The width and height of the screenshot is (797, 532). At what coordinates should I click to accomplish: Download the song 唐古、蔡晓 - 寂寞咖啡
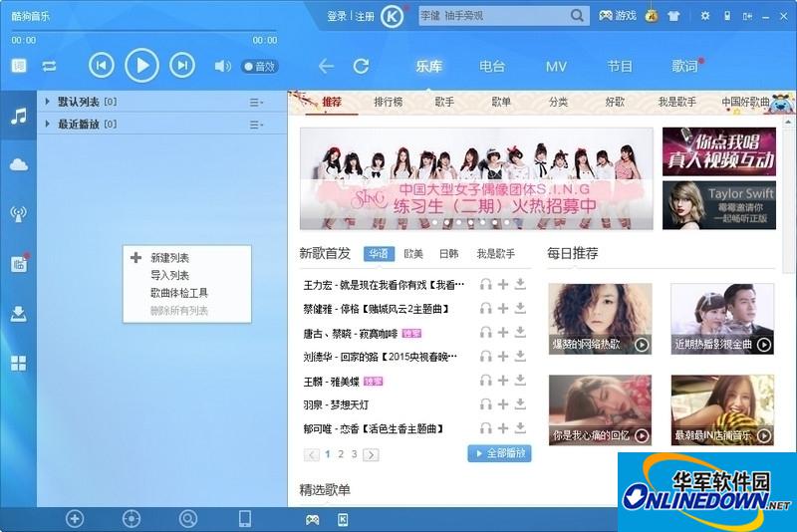coord(520,333)
